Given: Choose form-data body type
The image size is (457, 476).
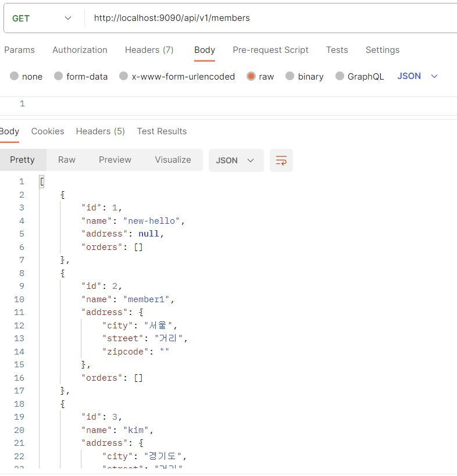Looking at the screenshot, I should 81,76.
